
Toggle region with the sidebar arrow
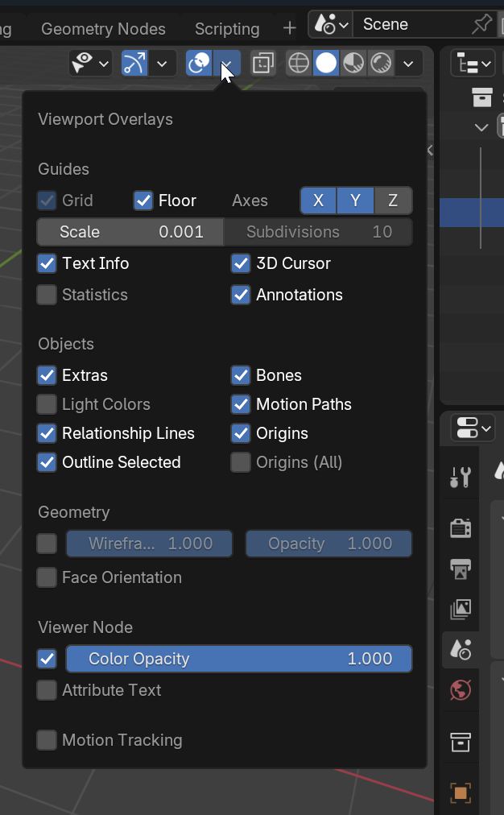(430, 151)
